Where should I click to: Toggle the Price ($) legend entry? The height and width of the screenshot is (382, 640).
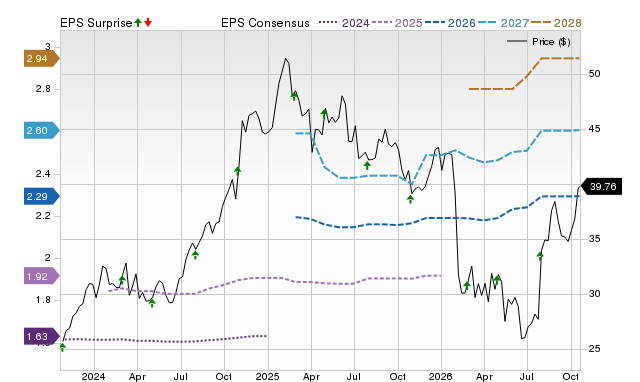(538, 42)
